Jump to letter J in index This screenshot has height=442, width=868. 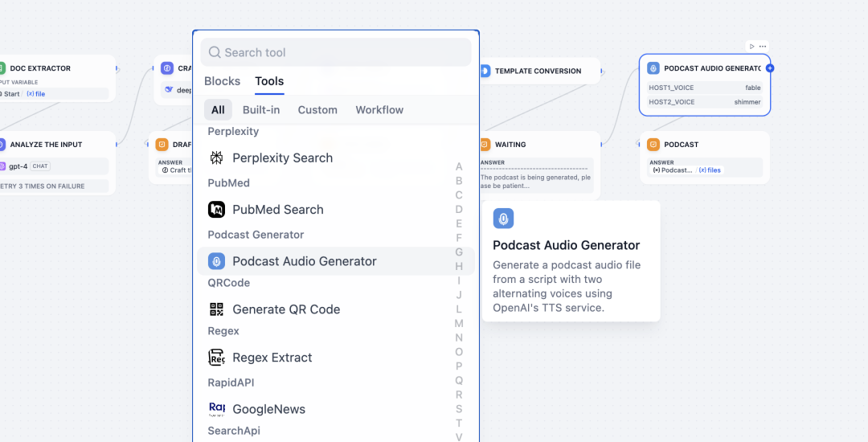click(x=459, y=295)
